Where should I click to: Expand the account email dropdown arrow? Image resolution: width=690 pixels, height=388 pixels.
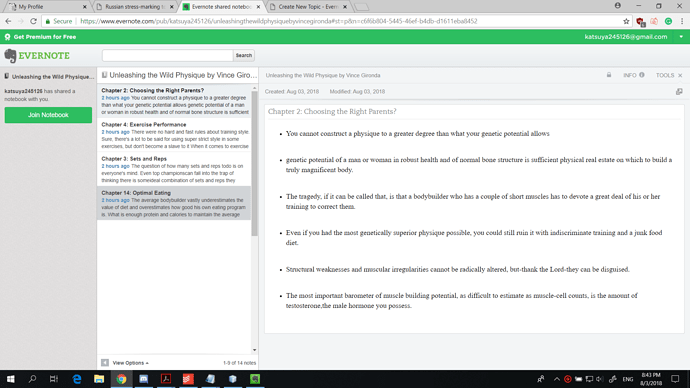(x=681, y=37)
